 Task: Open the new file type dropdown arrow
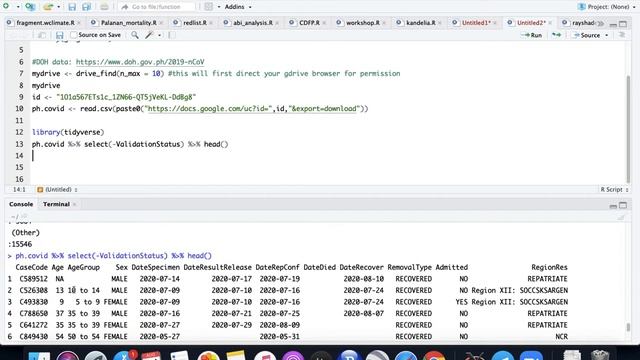[18, 7]
